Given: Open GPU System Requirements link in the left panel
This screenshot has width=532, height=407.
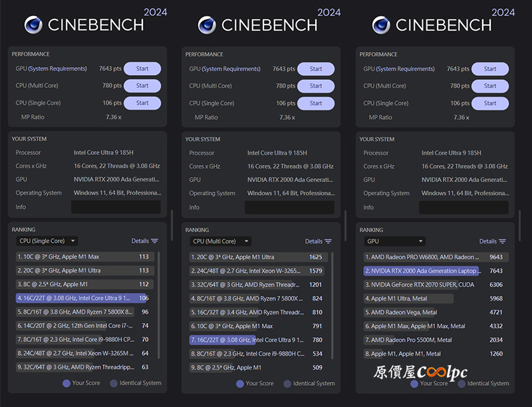Looking at the screenshot, I should (x=57, y=68).
